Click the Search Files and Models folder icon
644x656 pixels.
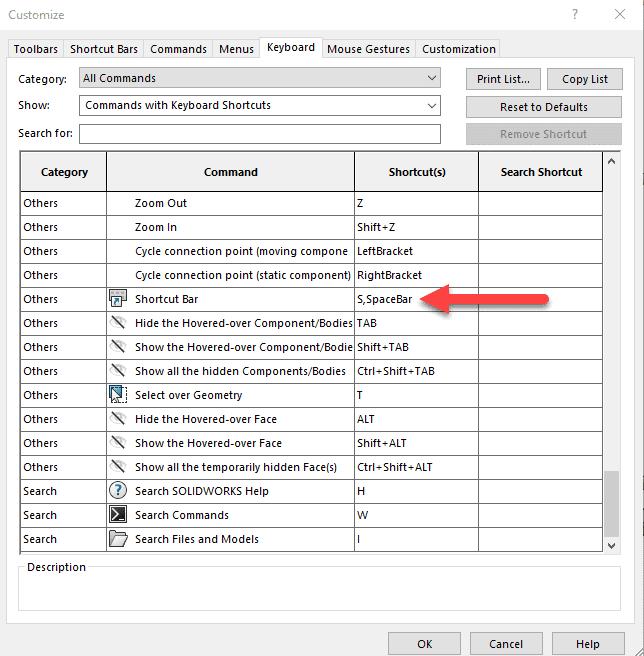pyautogui.click(x=118, y=538)
